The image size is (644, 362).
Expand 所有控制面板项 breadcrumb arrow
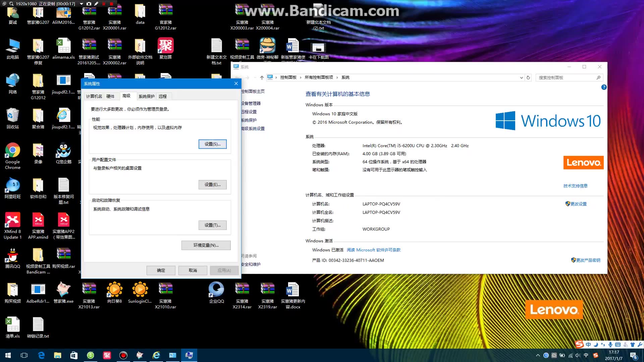(337, 77)
